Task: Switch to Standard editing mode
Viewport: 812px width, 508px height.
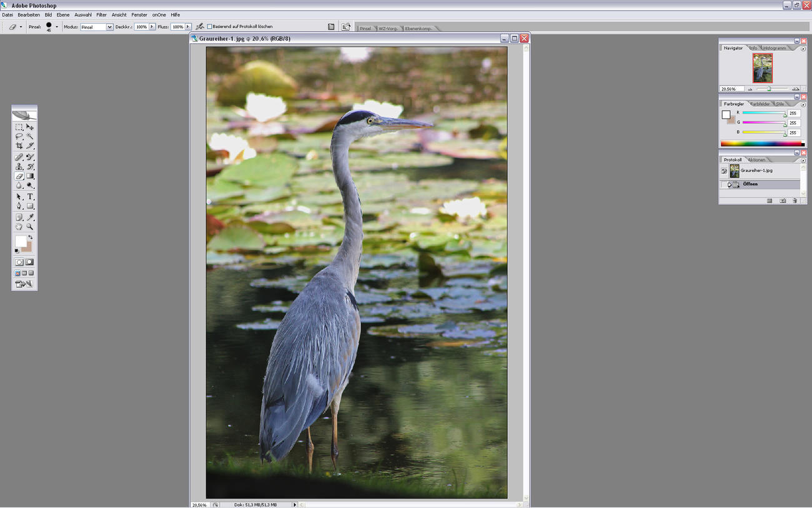Action: [19, 262]
